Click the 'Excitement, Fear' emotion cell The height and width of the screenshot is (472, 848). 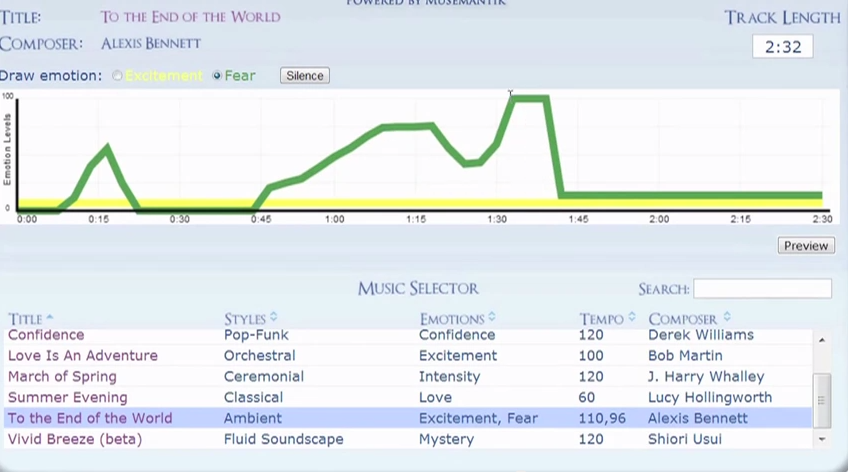(x=479, y=418)
